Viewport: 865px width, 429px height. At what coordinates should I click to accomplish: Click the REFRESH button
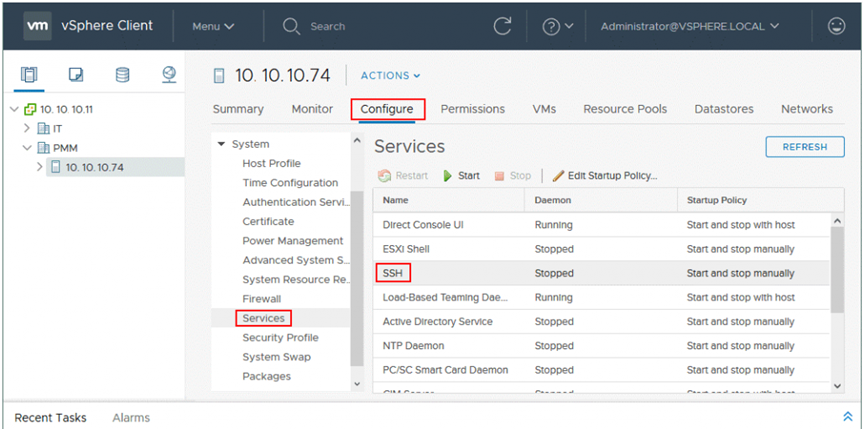805,147
